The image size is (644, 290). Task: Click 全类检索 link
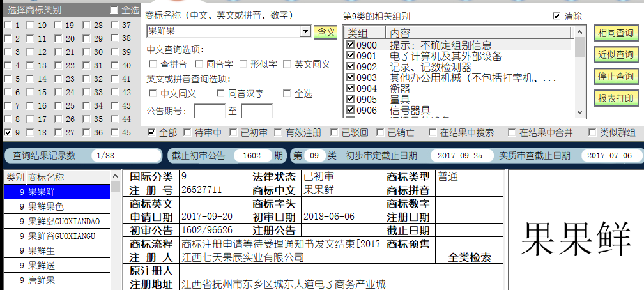469,257
